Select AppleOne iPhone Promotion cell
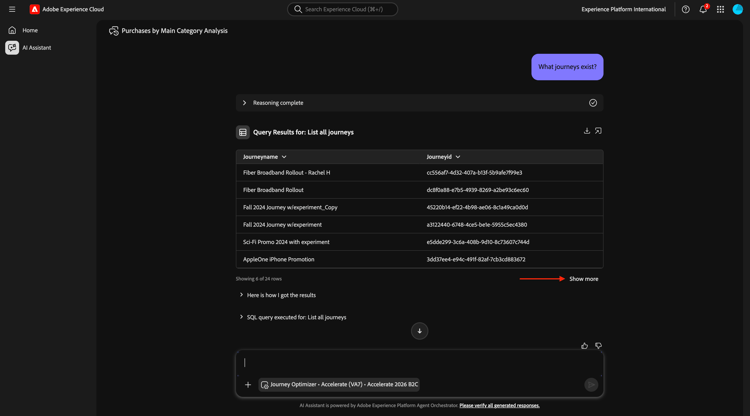Image resolution: width=750 pixels, height=416 pixels. coord(278,259)
